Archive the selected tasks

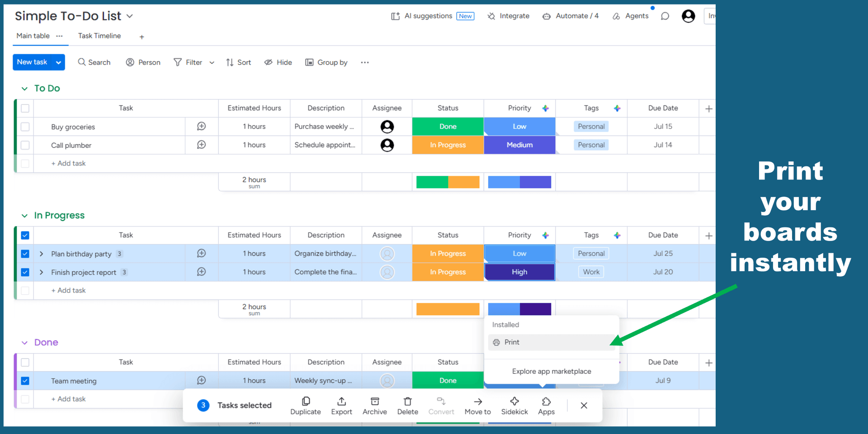click(375, 406)
